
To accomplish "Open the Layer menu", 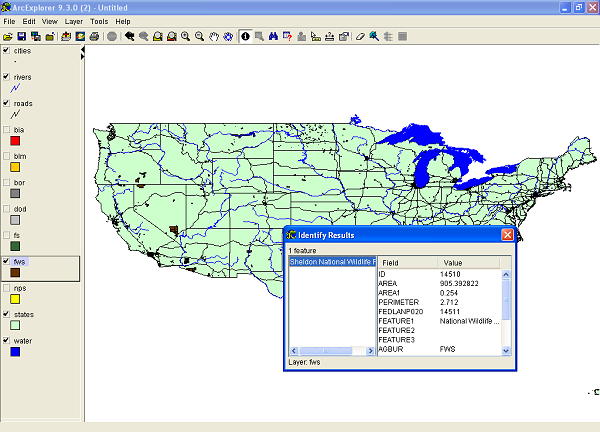I will click(74, 21).
